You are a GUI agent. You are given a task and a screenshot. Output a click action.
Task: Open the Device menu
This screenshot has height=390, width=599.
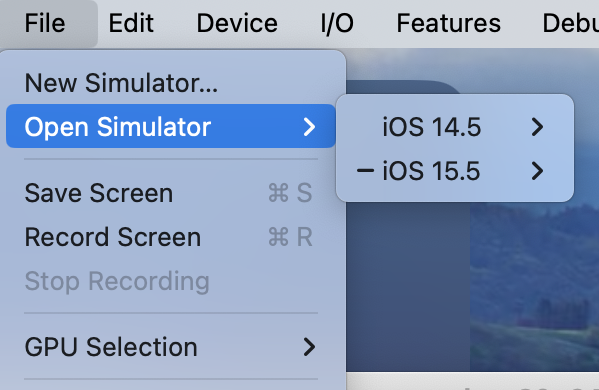[x=237, y=23]
